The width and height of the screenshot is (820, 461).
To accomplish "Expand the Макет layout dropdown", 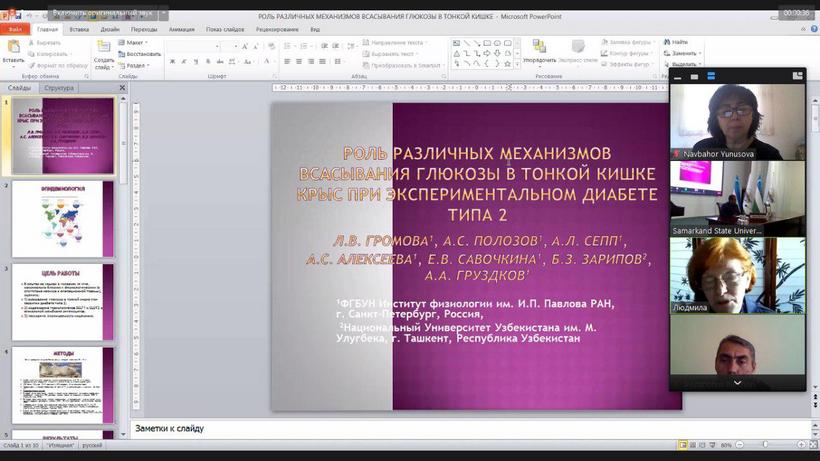I will (x=134, y=43).
